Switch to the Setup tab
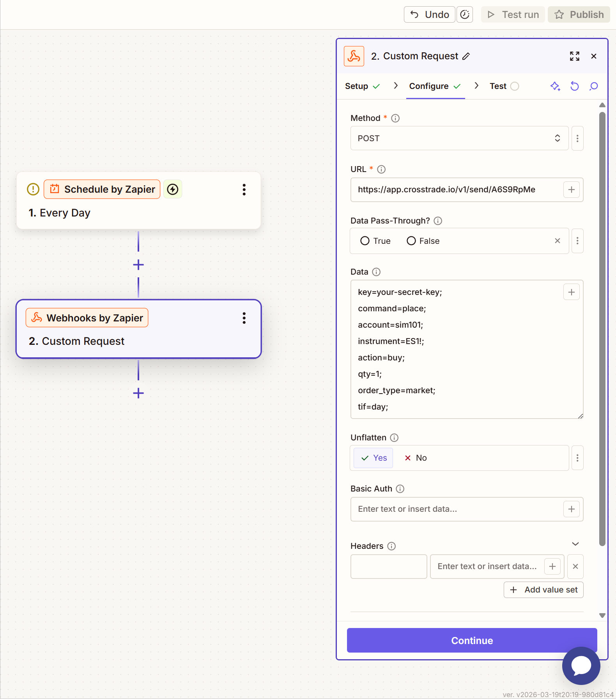Screen dimensions: 616x699 pyautogui.click(x=362, y=86)
